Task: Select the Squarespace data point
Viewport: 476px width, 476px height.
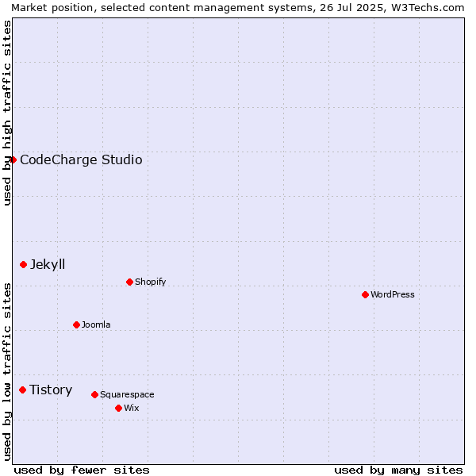Action: tap(94, 394)
